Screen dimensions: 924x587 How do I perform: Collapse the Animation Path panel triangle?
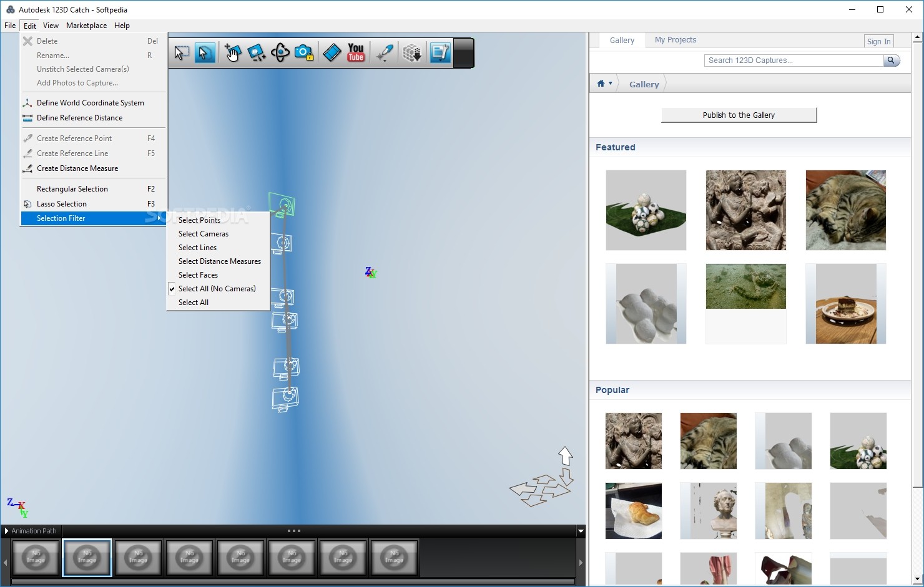tap(6, 531)
